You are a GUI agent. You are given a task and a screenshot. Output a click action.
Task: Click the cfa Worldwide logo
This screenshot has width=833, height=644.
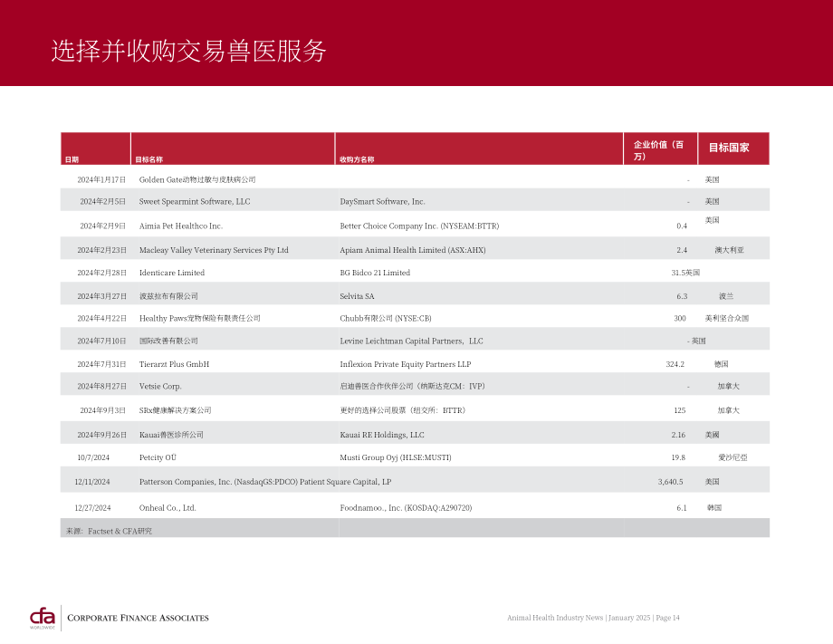click(x=43, y=619)
